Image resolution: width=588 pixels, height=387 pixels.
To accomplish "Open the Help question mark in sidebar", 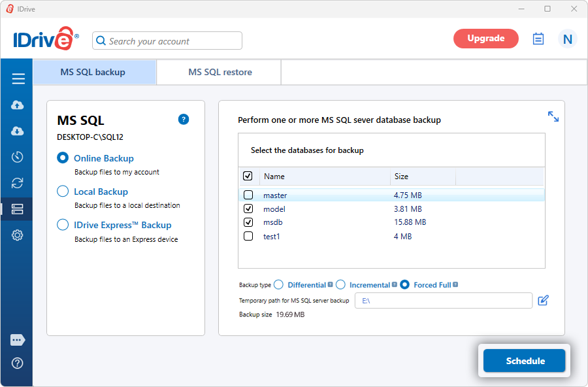I will point(17,363).
